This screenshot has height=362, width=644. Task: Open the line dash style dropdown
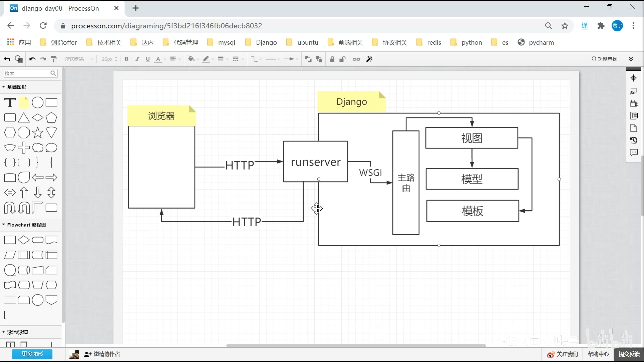(x=238, y=59)
